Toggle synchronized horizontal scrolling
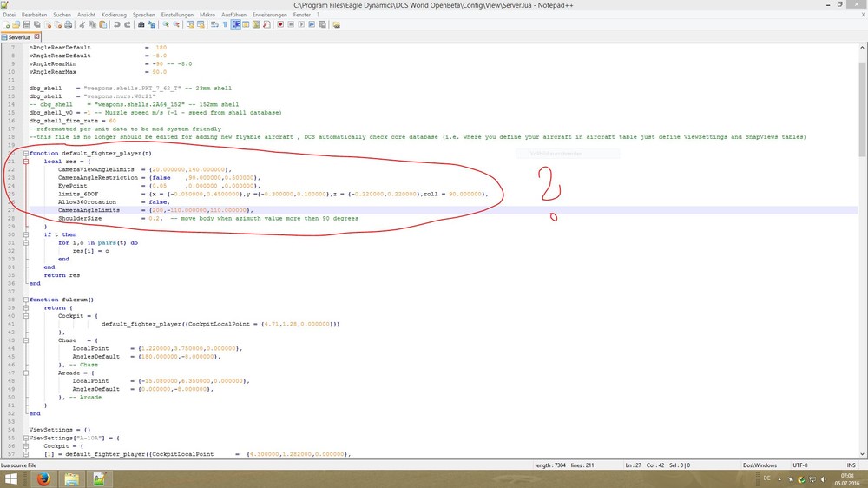Image resolution: width=868 pixels, height=488 pixels. [201, 24]
